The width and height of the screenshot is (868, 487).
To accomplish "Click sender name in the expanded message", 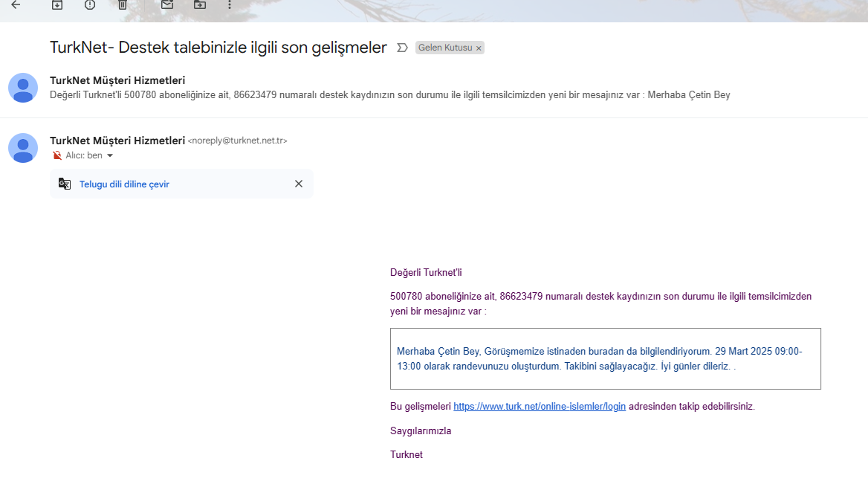I will 117,141.
